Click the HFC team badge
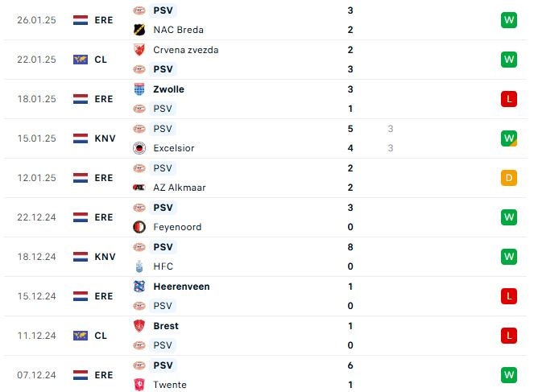 click(x=139, y=266)
